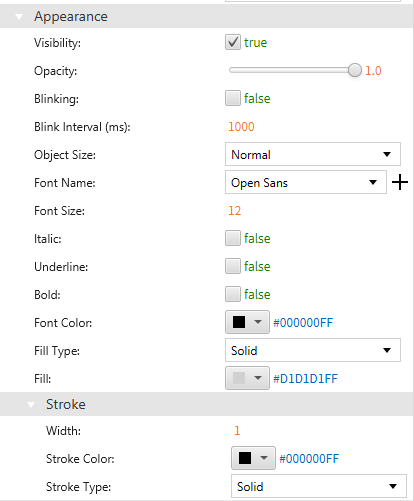The width and height of the screenshot is (414, 501).
Task: Enable the Italic checkbox
Action: point(233,238)
